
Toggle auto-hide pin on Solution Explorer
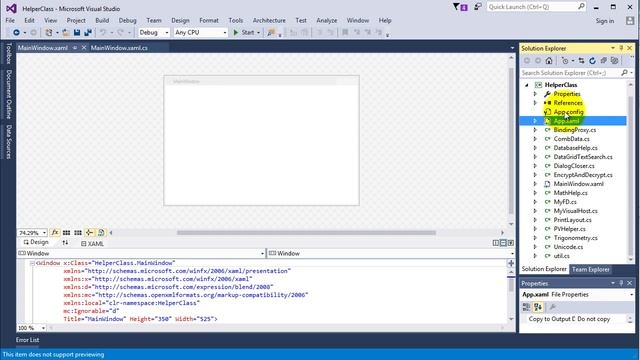click(621, 48)
